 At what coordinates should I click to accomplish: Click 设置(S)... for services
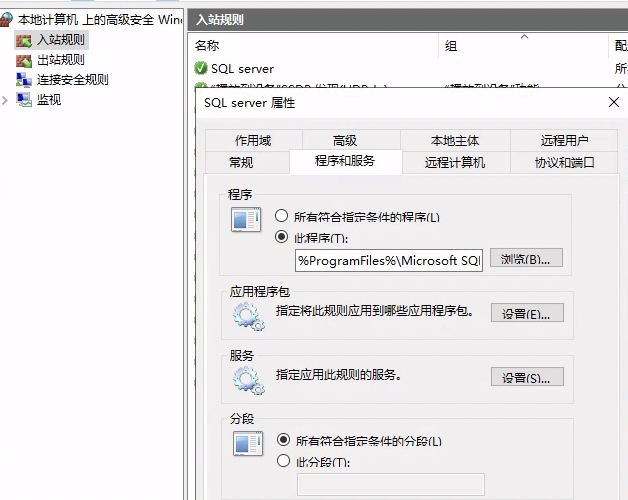pyautogui.click(x=527, y=377)
